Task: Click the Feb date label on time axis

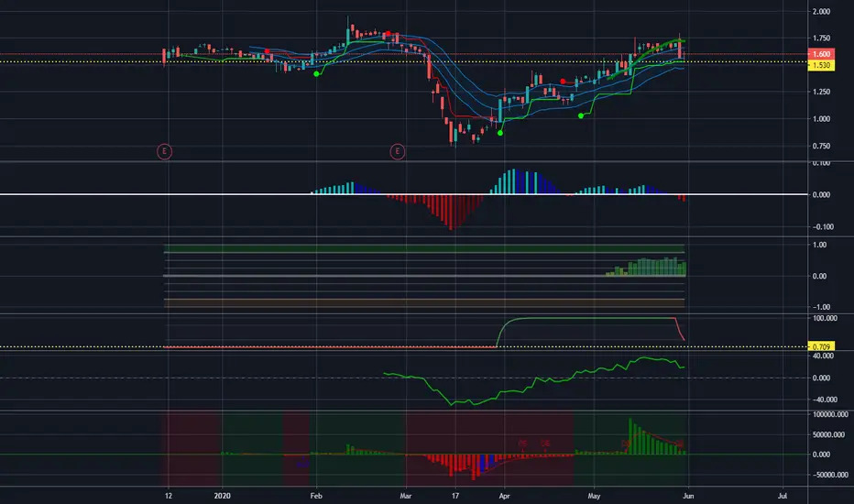Action: click(x=316, y=496)
